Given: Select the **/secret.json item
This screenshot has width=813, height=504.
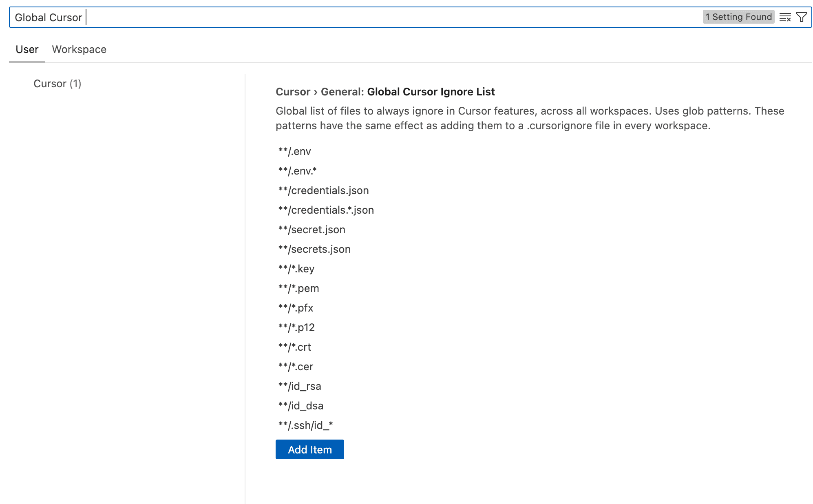Looking at the screenshot, I should (x=312, y=230).
